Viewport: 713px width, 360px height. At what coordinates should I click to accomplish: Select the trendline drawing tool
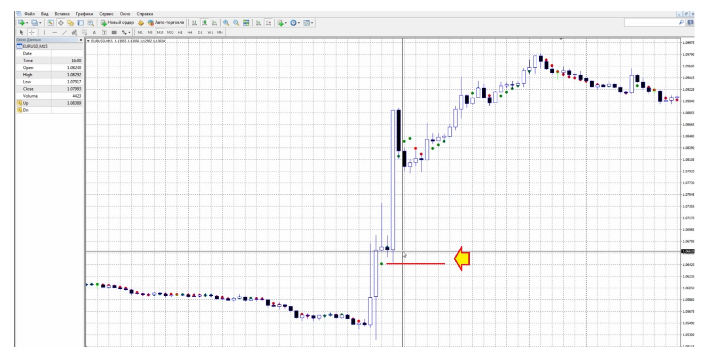pos(65,32)
